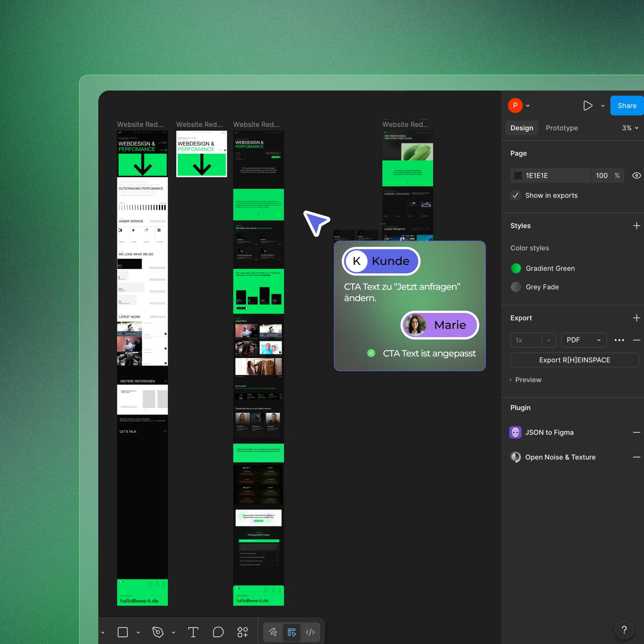Image resolution: width=644 pixels, height=644 pixels.
Task: Select the Text tool
Action: click(193, 632)
